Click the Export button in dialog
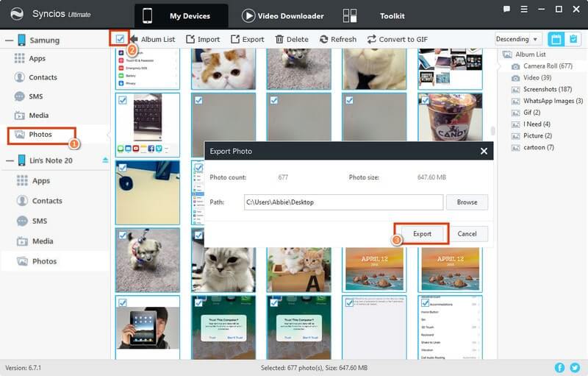The width and height of the screenshot is (588, 376). 421,234
